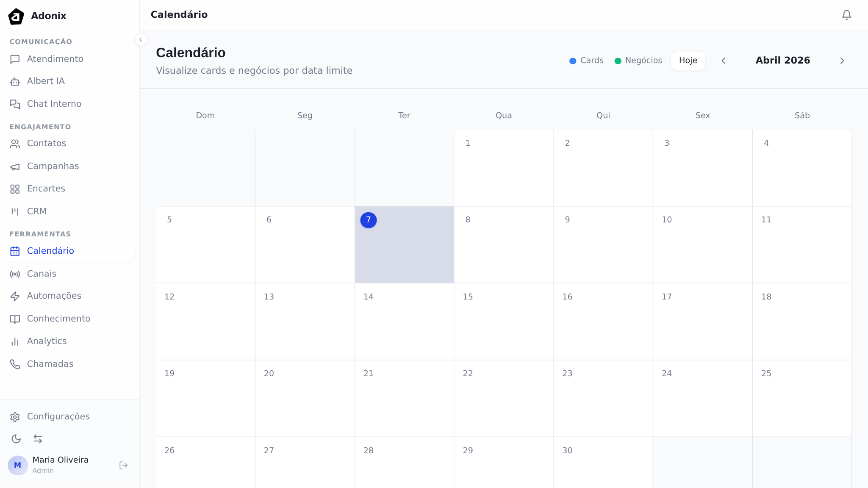Click the Campanhas megaphone icon
This screenshot has width=868, height=488.
click(15, 166)
